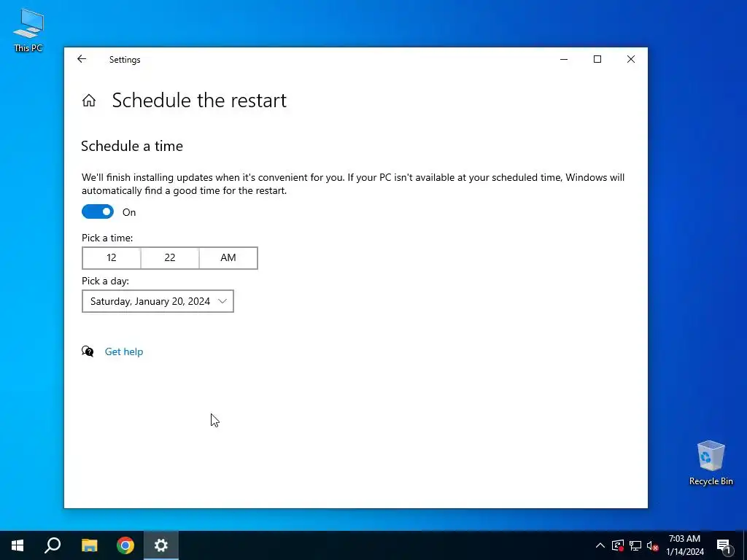Click the 'Pick a day:' label
Screen dimensions: 747x560
click(x=105, y=281)
